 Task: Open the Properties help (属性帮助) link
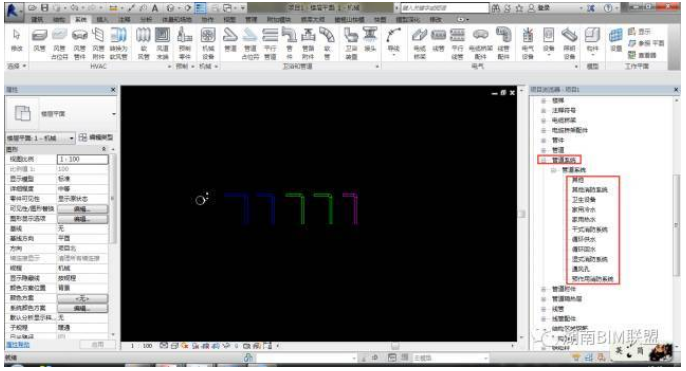pos(18,345)
